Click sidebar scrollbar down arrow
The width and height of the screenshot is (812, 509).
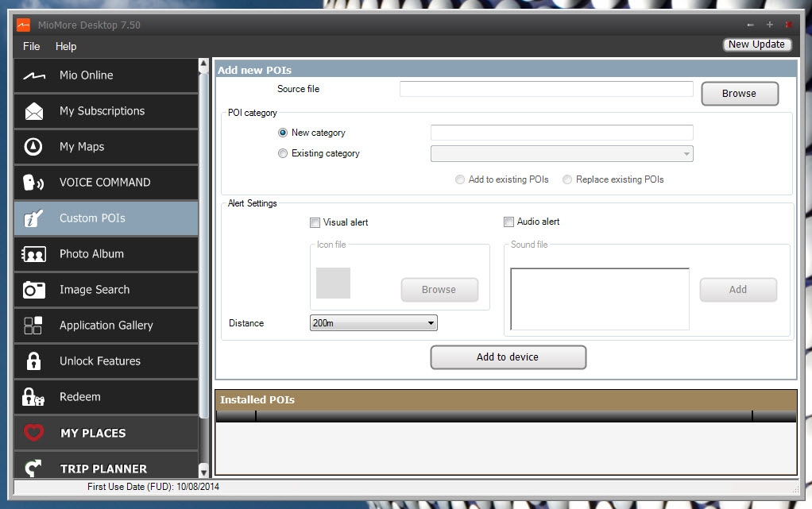(203, 472)
